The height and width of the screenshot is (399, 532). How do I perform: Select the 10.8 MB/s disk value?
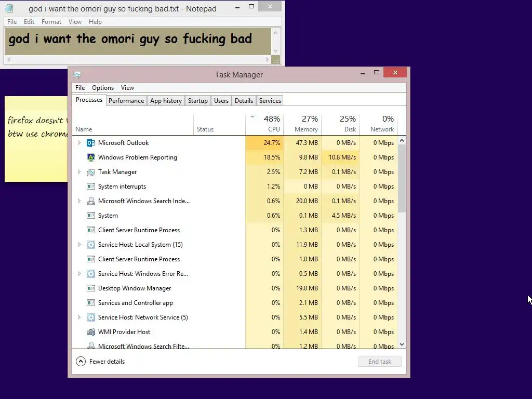[340, 157]
